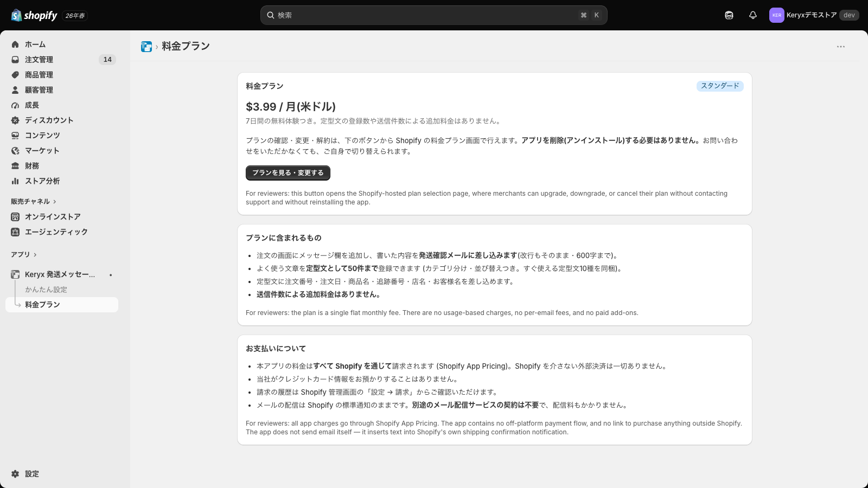868x488 pixels.
Task: Click the KER store avatar
Action: 777,15
